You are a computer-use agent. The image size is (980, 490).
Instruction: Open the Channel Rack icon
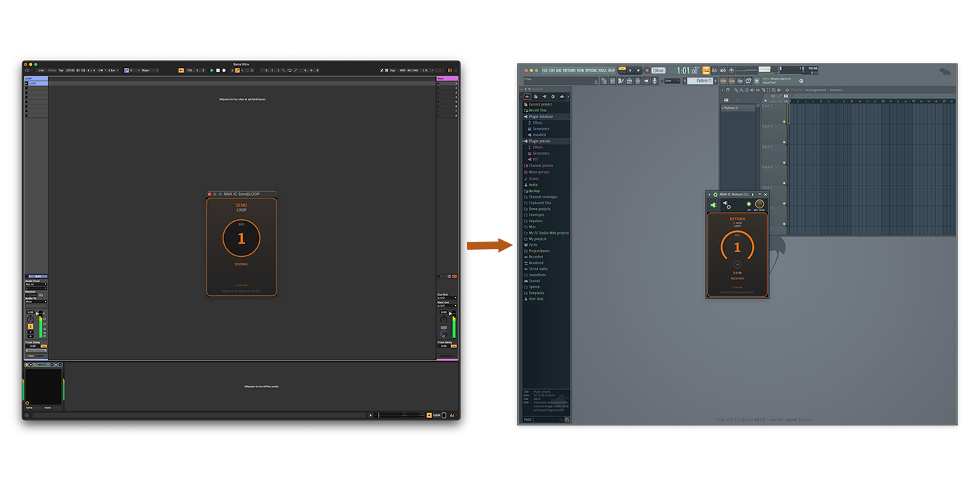coord(612,80)
